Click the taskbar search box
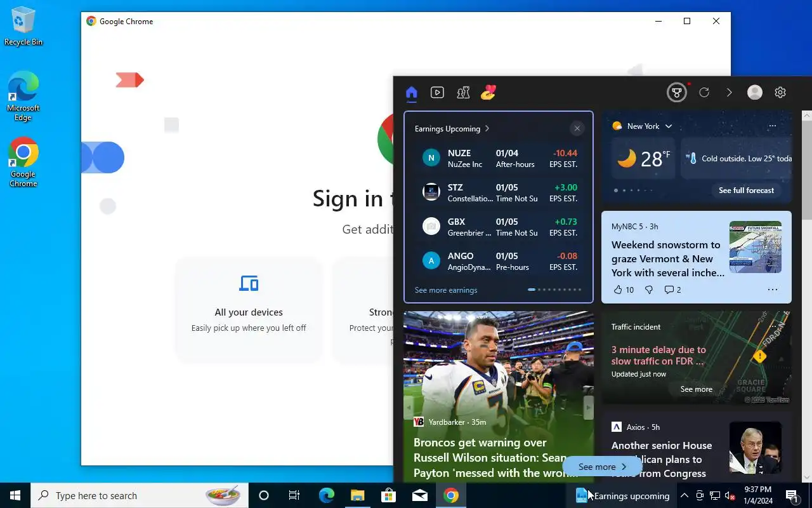 [x=140, y=495]
